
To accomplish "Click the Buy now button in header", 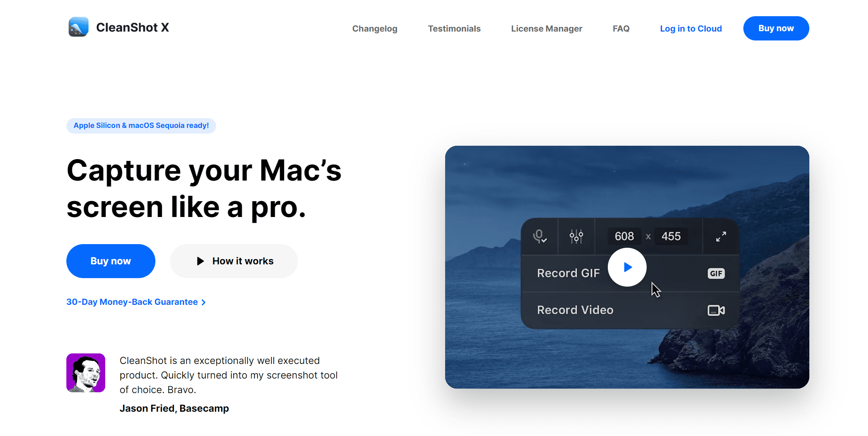I will tap(776, 28).
